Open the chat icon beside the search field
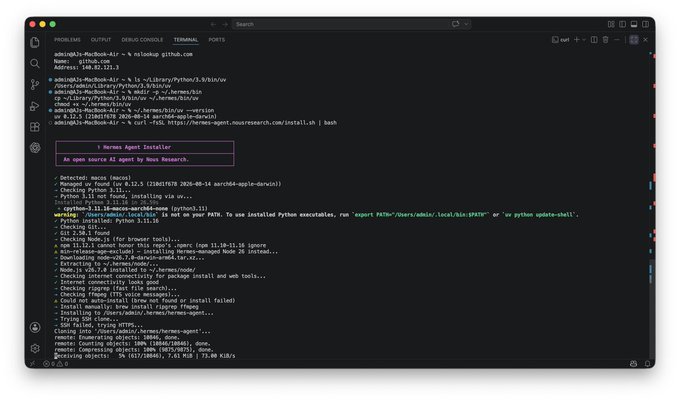This screenshot has width=680, height=401. pos(455,24)
